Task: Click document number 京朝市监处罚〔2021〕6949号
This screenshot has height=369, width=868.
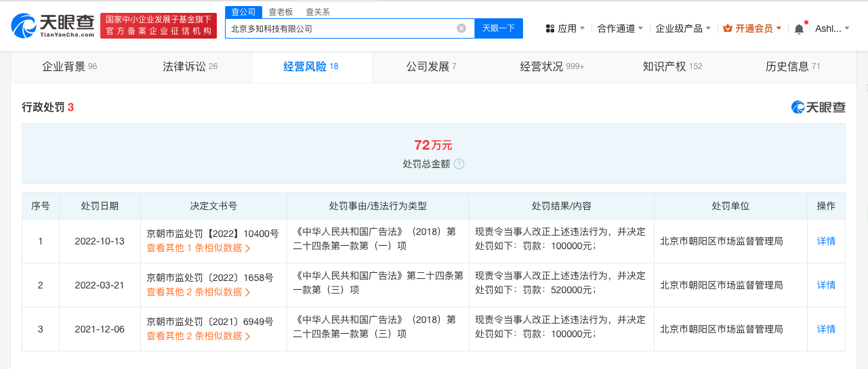Action: (x=210, y=322)
